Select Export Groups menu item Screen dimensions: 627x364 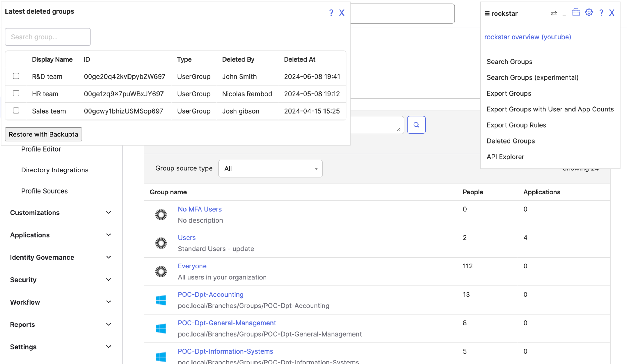[509, 93]
